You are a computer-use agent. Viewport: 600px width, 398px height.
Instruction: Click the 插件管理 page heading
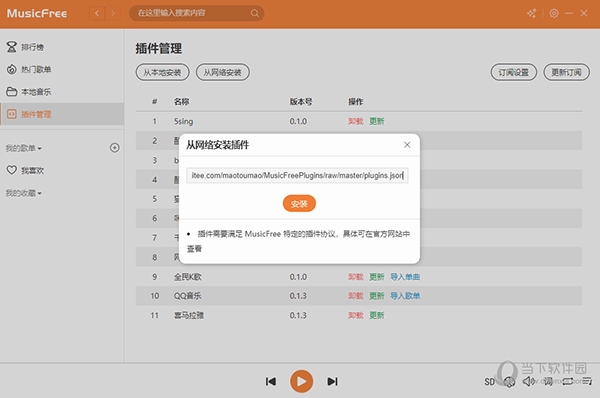[159, 49]
